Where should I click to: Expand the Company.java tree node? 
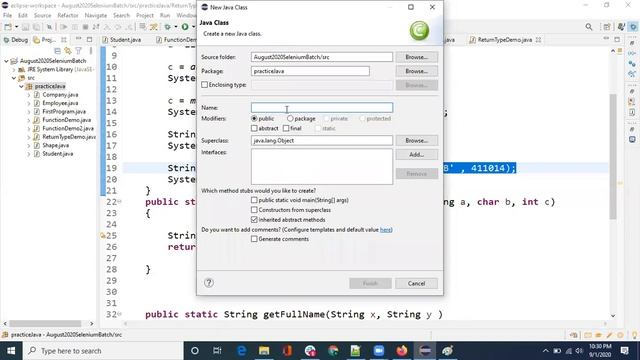coord(29,95)
